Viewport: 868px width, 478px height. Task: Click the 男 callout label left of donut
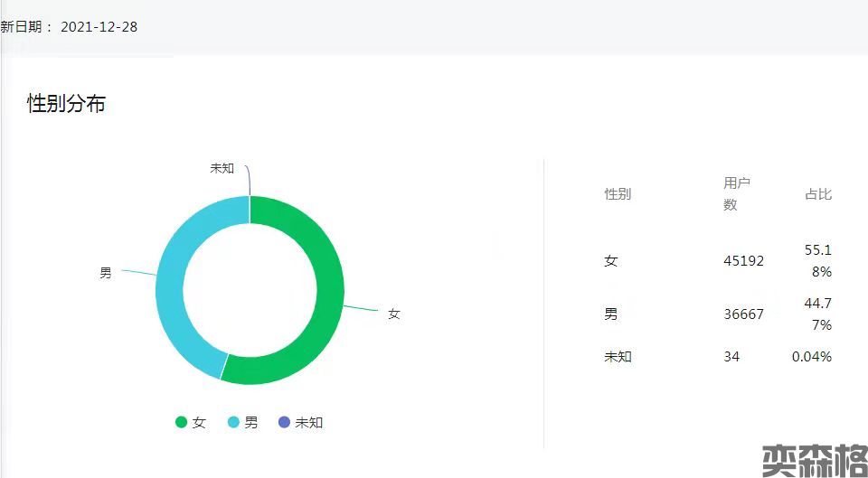(106, 273)
